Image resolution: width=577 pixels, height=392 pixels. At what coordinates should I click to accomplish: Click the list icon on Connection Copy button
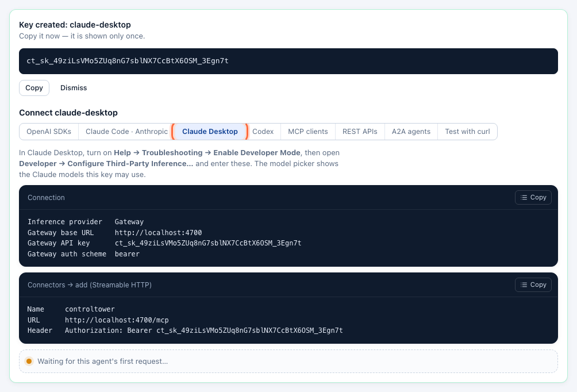tap(524, 197)
